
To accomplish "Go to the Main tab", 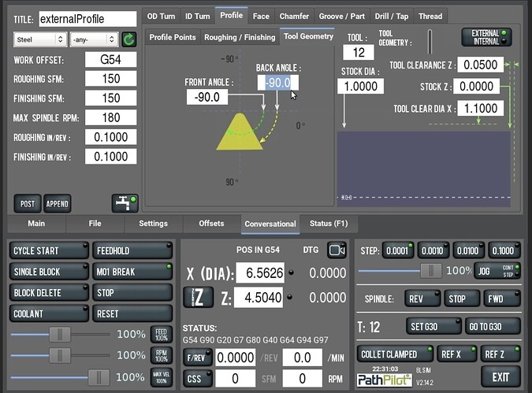I will click(36, 224).
